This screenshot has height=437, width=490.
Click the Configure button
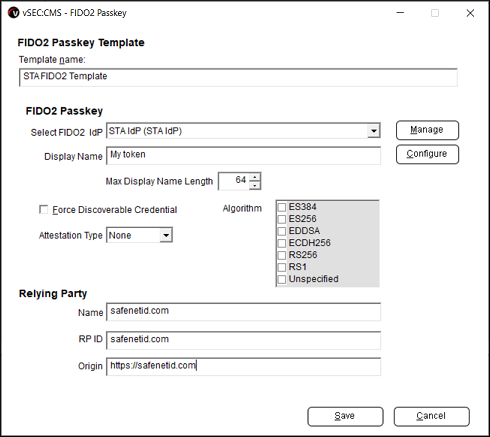click(x=427, y=154)
